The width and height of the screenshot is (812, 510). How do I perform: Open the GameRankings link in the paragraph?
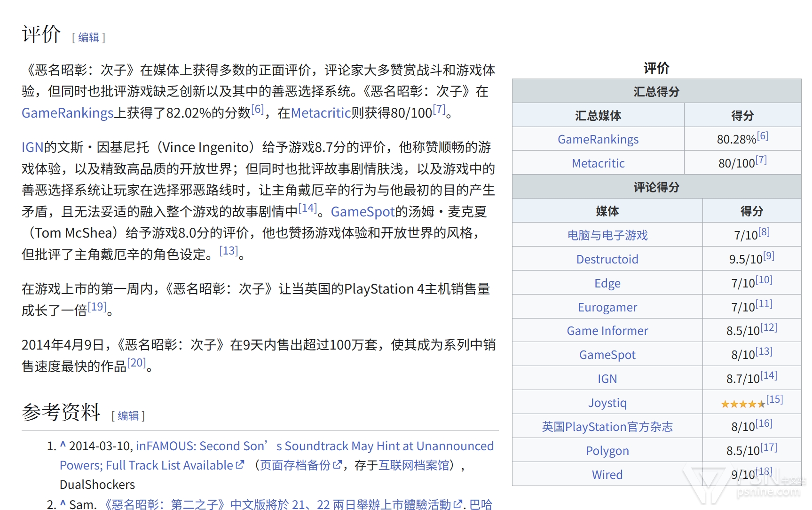pyautogui.click(x=68, y=113)
